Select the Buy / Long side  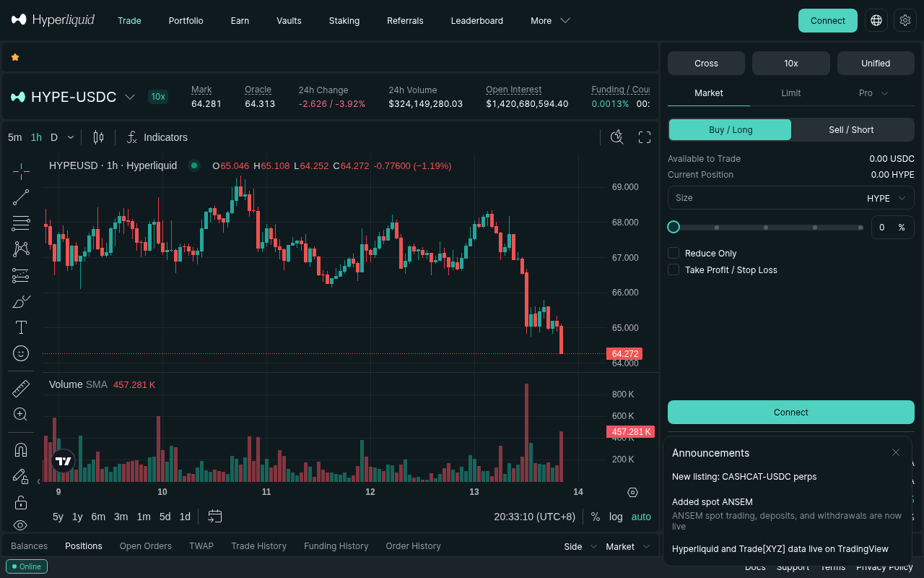tap(731, 130)
